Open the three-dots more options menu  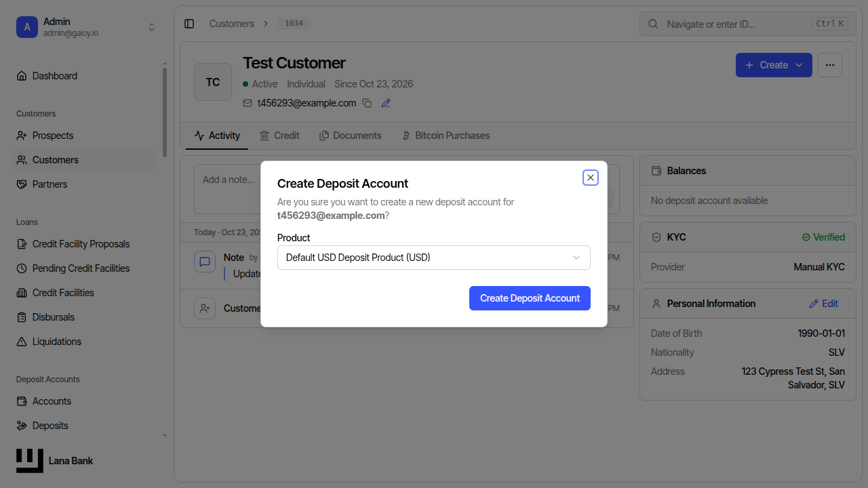830,65
